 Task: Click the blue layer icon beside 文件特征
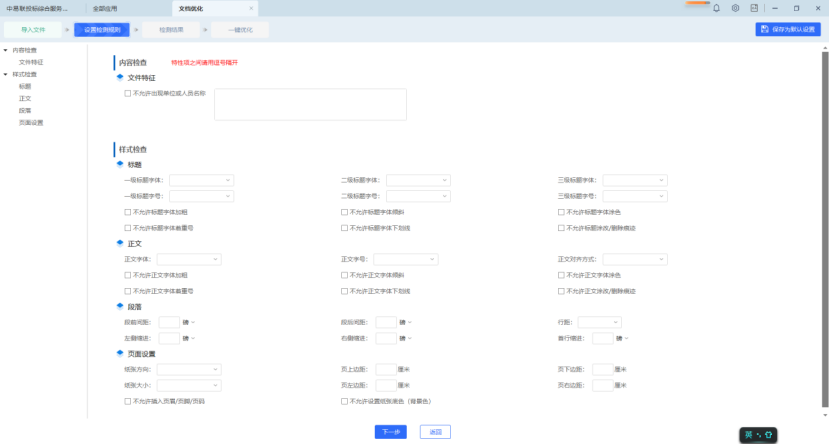pos(120,76)
